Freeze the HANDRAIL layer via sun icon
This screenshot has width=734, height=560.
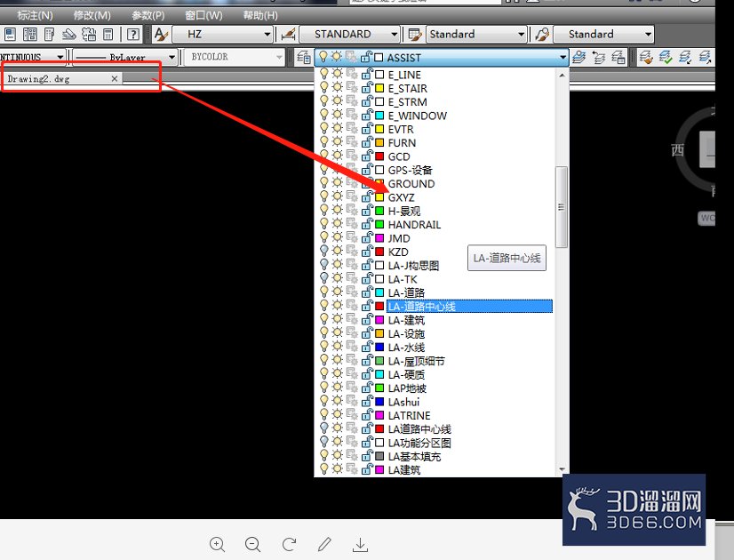pyautogui.click(x=337, y=224)
